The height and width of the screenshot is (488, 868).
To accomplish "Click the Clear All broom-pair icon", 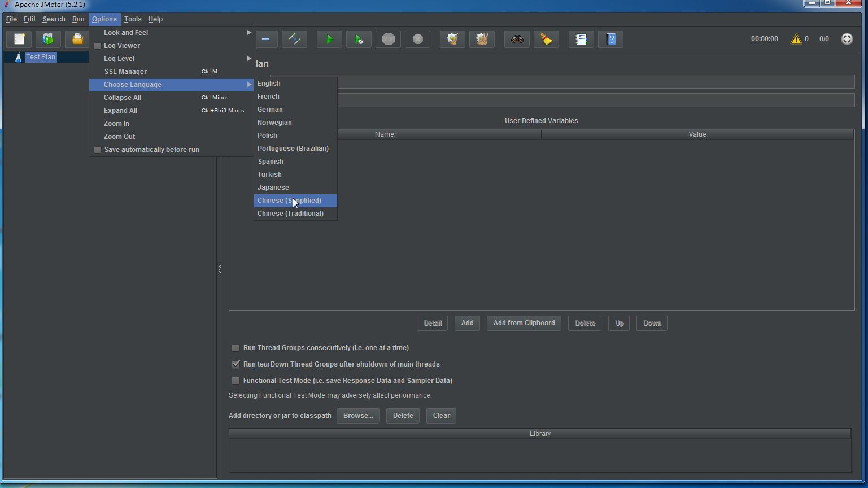I will 482,39.
